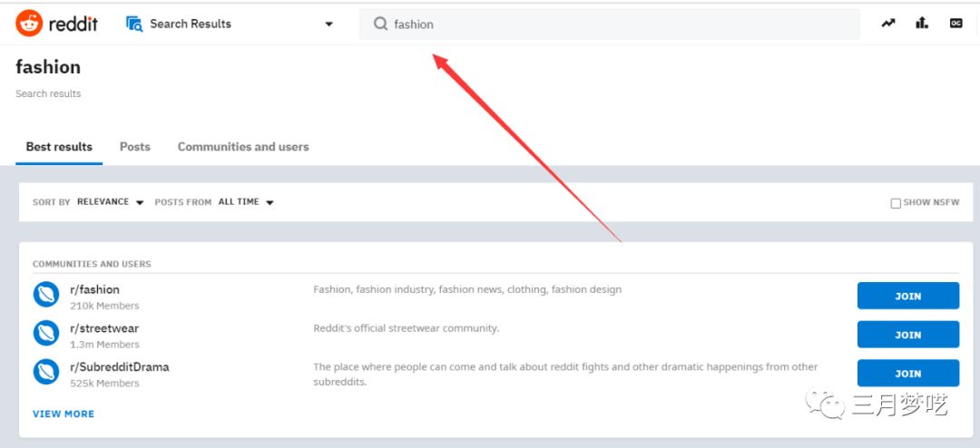The width and height of the screenshot is (980, 448).
Task: Click the Search Results page icon
Action: tap(135, 24)
